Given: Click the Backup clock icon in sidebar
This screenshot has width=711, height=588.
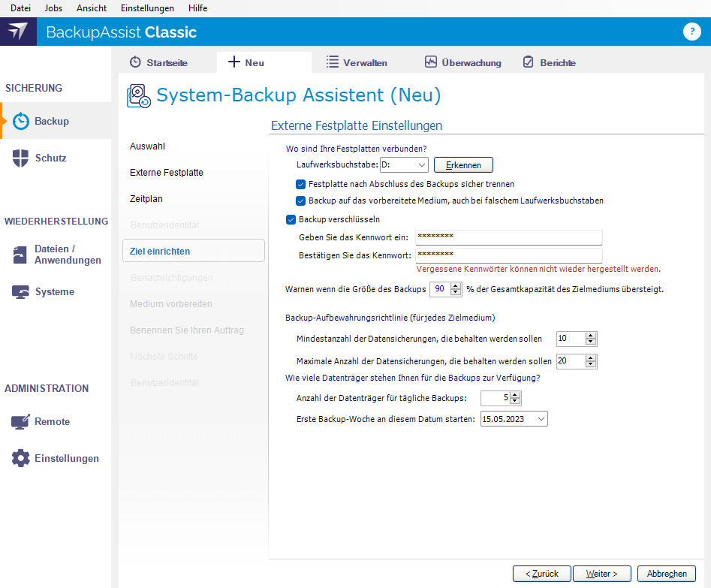Looking at the screenshot, I should pos(21,122).
